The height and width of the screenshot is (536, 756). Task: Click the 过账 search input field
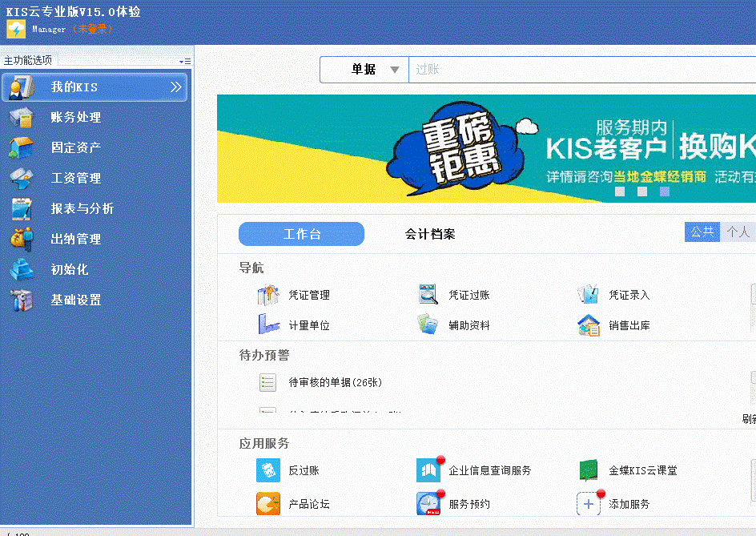(x=577, y=70)
